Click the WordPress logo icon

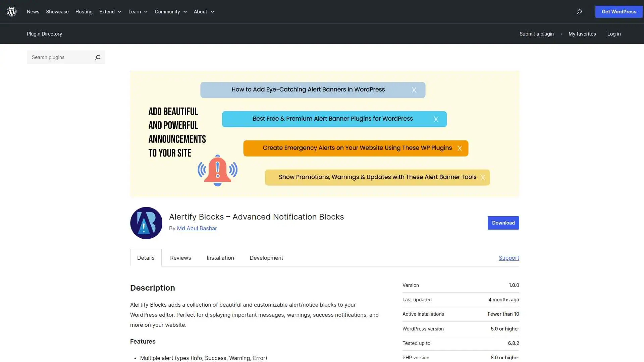tap(11, 11)
